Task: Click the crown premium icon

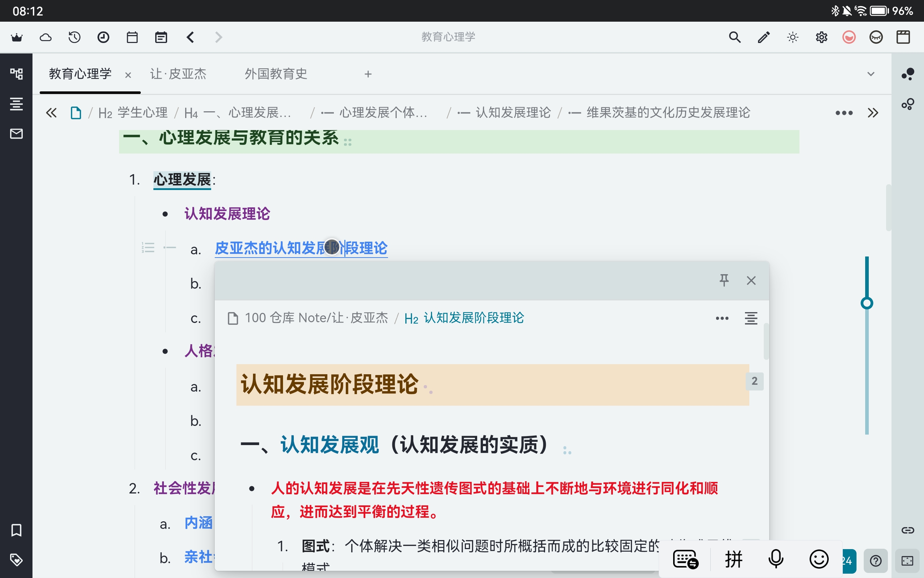Action: click(17, 37)
